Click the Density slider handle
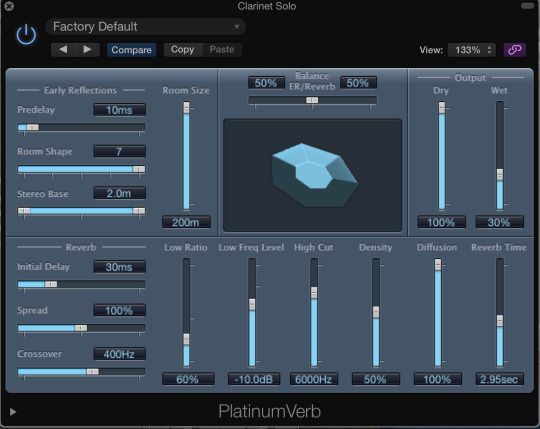This screenshot has height=429, width=540. [x=376, y=312]
